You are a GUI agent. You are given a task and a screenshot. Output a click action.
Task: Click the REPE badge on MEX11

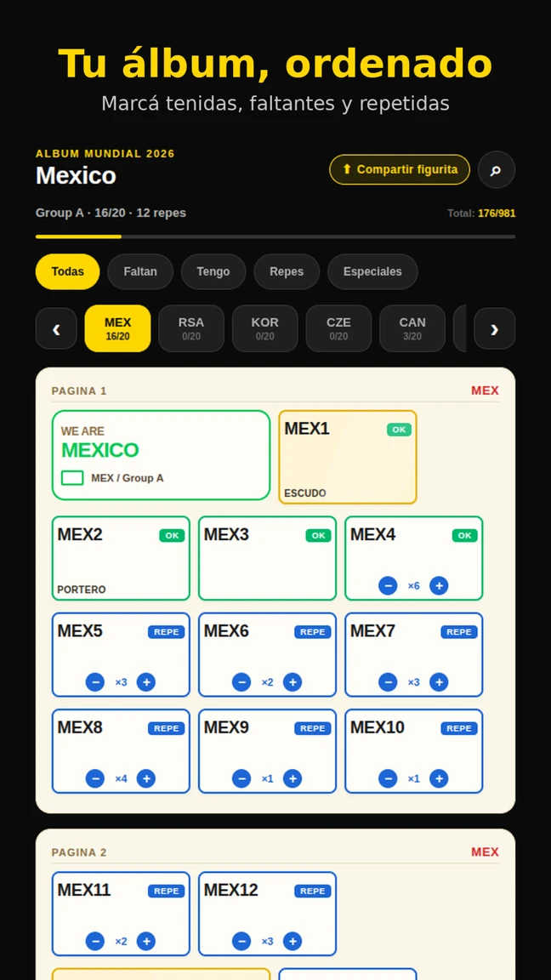[166, 891]
